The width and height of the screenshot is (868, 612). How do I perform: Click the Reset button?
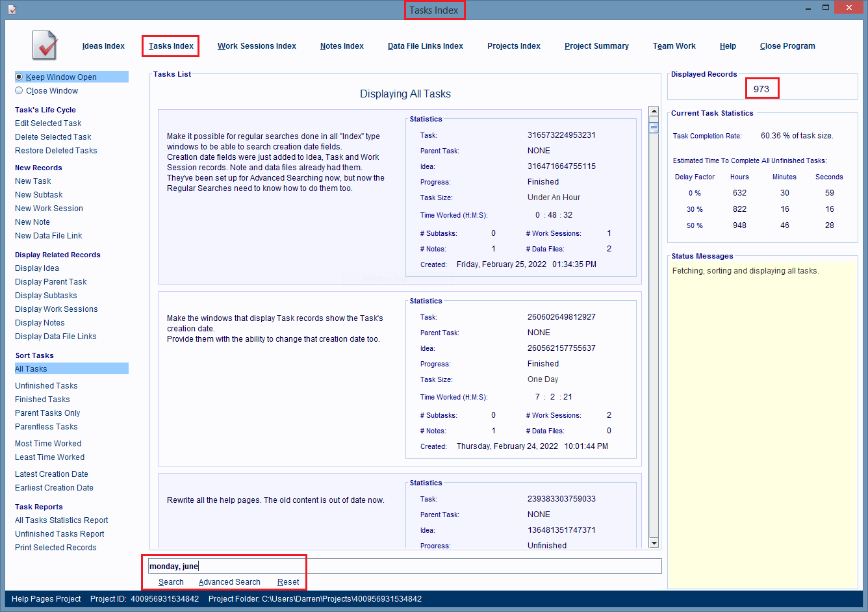pos(288,582)
